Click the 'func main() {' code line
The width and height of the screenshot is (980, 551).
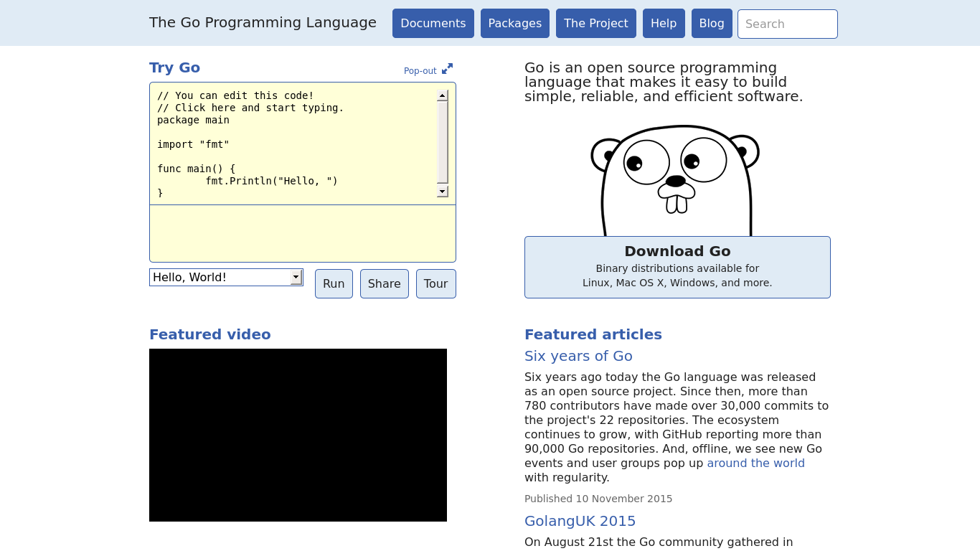point(196,169)
